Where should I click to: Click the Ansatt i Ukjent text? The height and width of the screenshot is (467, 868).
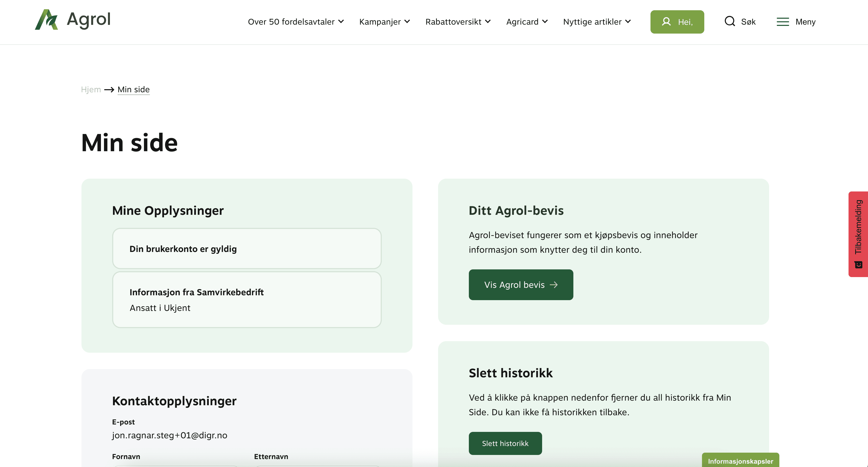160,308
